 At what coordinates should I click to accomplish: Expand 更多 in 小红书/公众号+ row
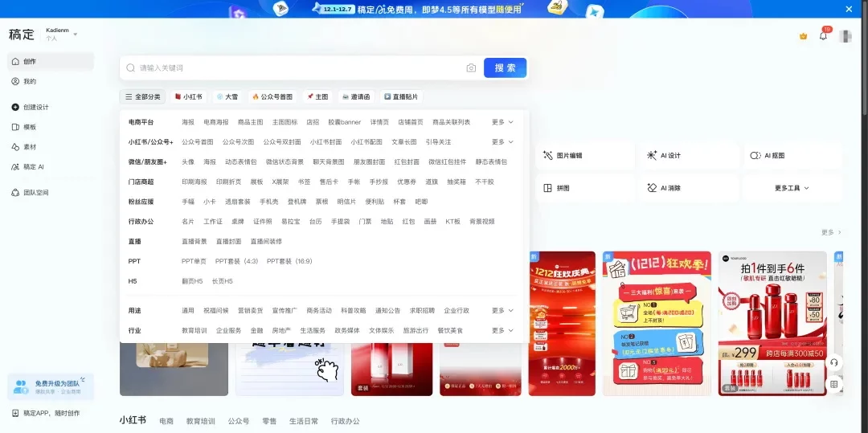point(502,141)
